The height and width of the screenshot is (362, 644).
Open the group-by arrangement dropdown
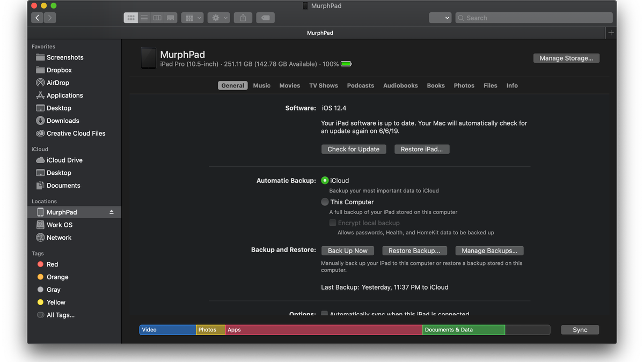pos(193,18)
